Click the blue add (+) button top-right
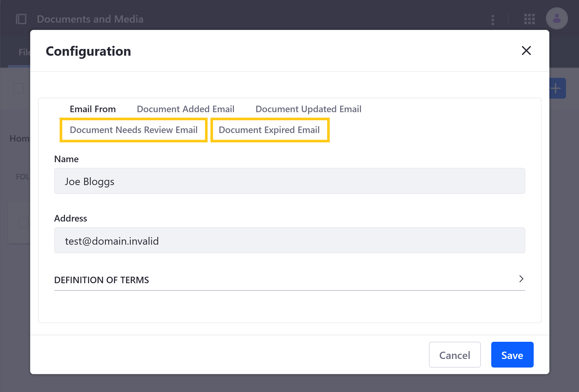The width and height of the screenshot is (579, 392). click(556, 87)
